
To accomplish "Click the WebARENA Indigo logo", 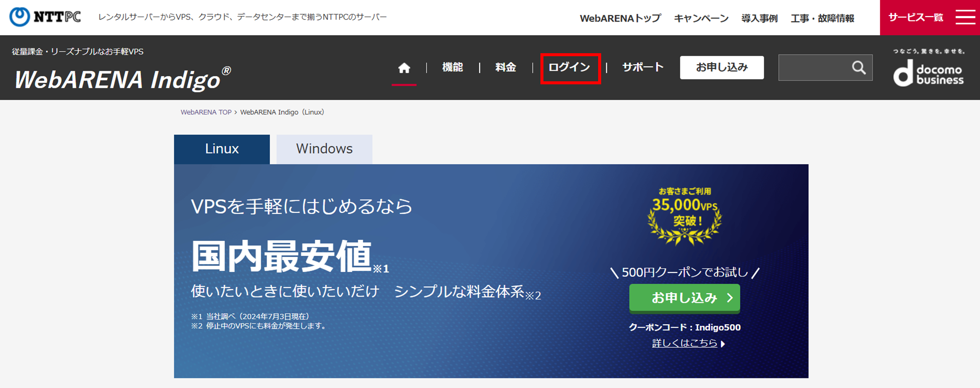I will click(x=122, y=79).
